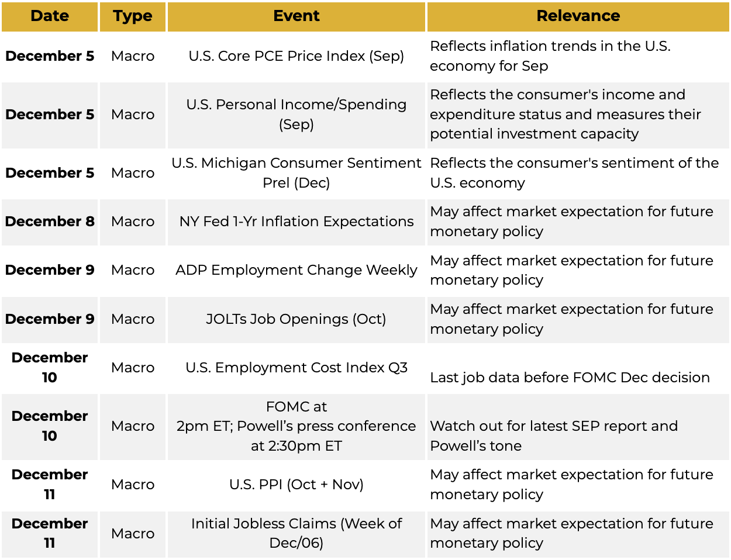Select the Initial Jobless Claims event cell
Screen dimensions: 731x560
pyautogui.click(x=296, y=533)
